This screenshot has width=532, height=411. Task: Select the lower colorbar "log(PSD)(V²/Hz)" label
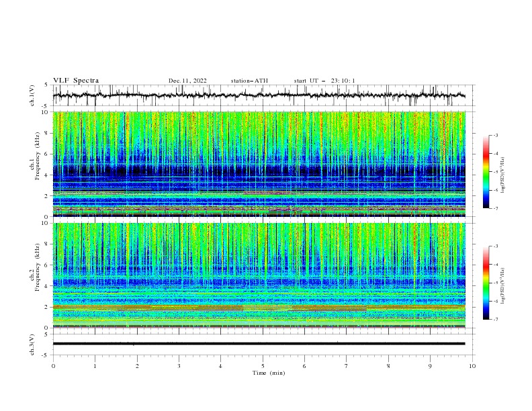point(502,286)
